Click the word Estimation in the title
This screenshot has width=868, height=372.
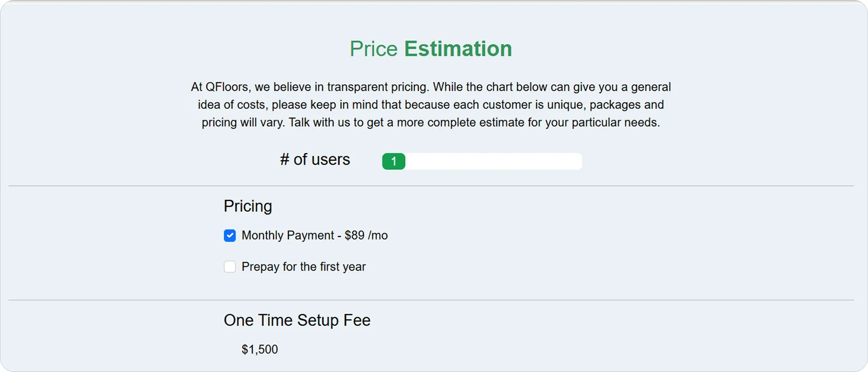457,49
